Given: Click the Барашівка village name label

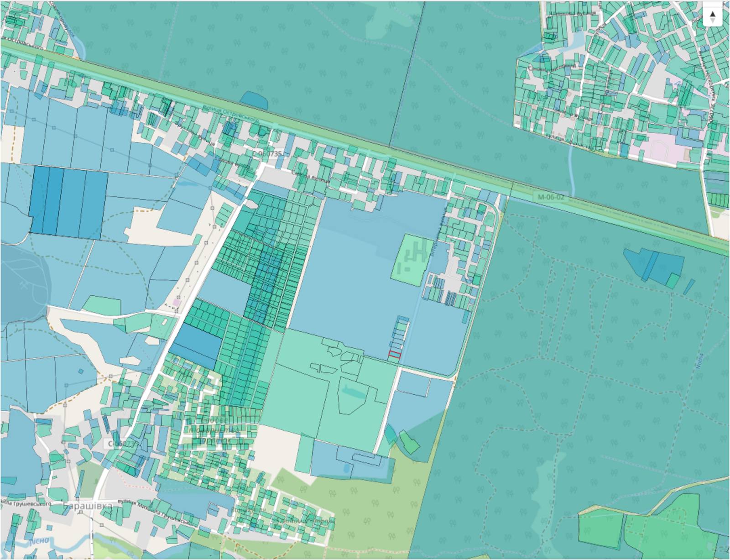Looking at the screenshot, I should pyautogui.click(x=88, y=506).
